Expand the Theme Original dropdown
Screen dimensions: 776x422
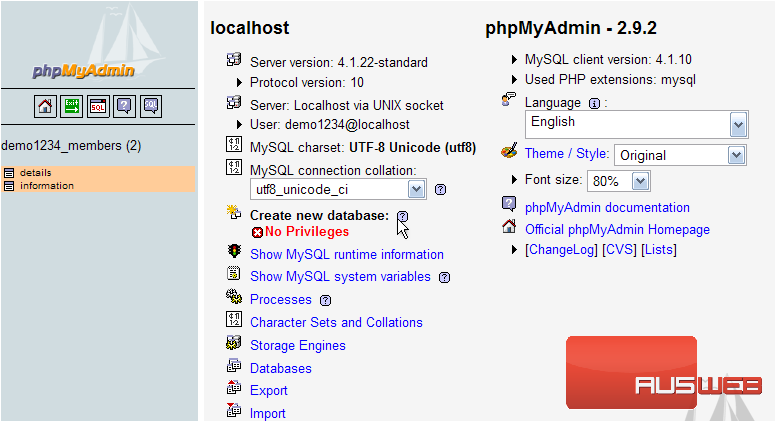680,155
